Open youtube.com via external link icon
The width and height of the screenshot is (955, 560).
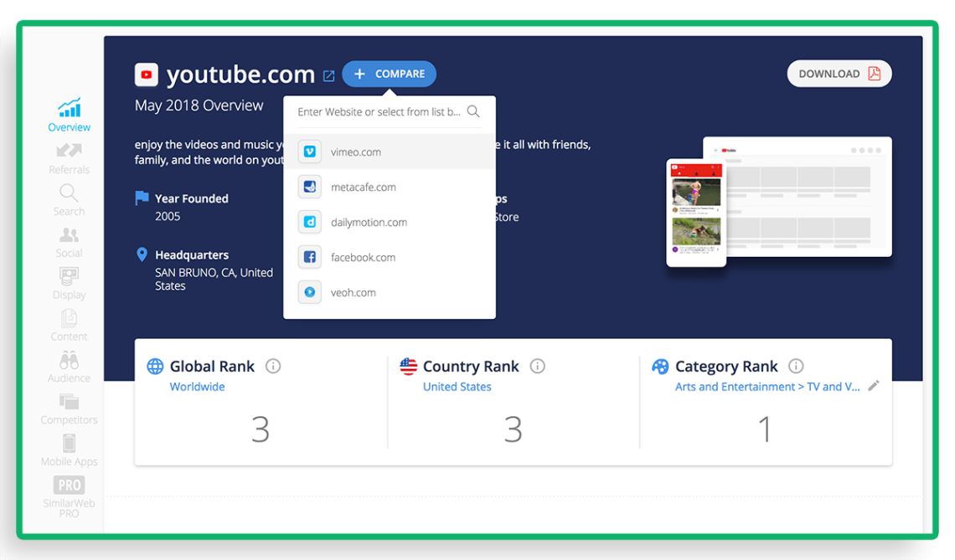point(329,76)
